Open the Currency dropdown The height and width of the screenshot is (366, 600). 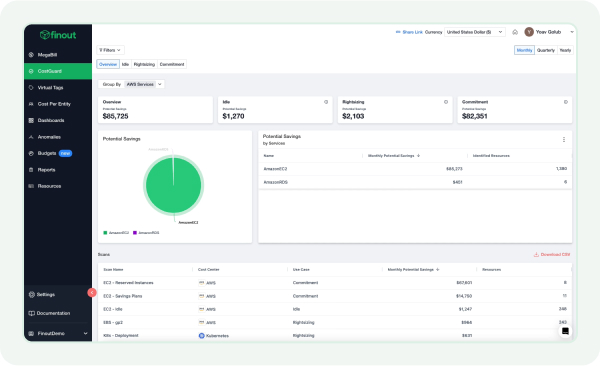pos(474,32)
